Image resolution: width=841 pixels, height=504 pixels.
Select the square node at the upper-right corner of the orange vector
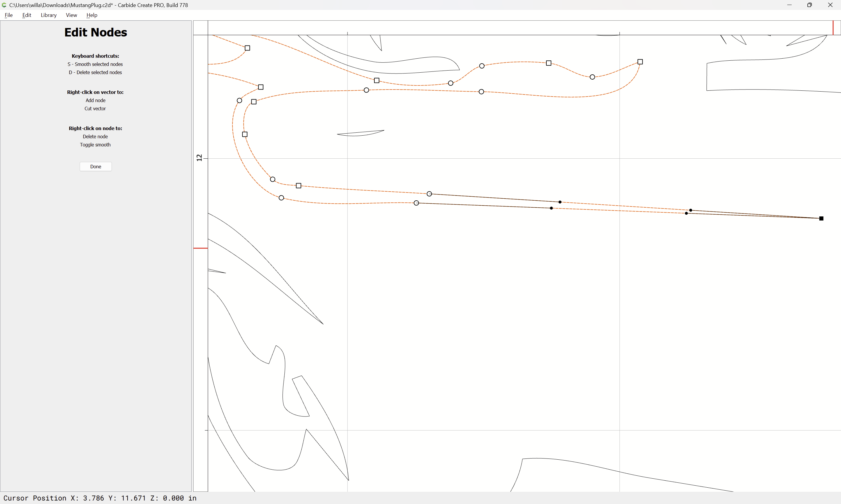(640, 62)
